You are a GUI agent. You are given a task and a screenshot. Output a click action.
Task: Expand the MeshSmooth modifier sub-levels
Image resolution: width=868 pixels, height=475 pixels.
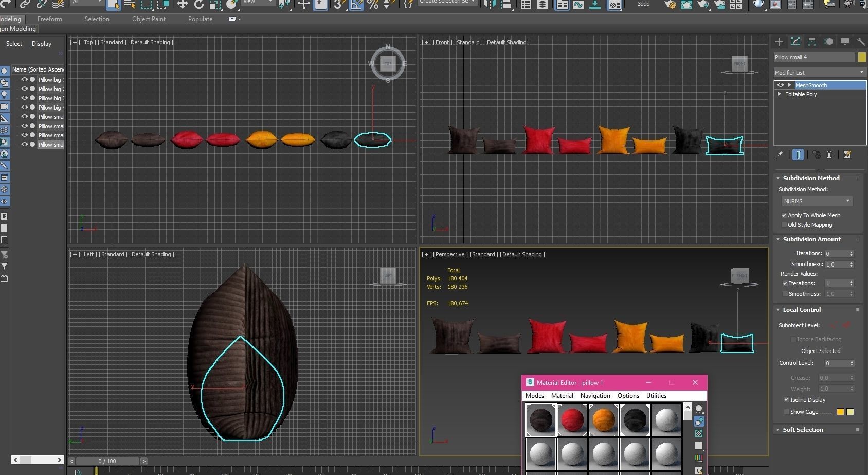pyautogui.click(x=789, y=85)
